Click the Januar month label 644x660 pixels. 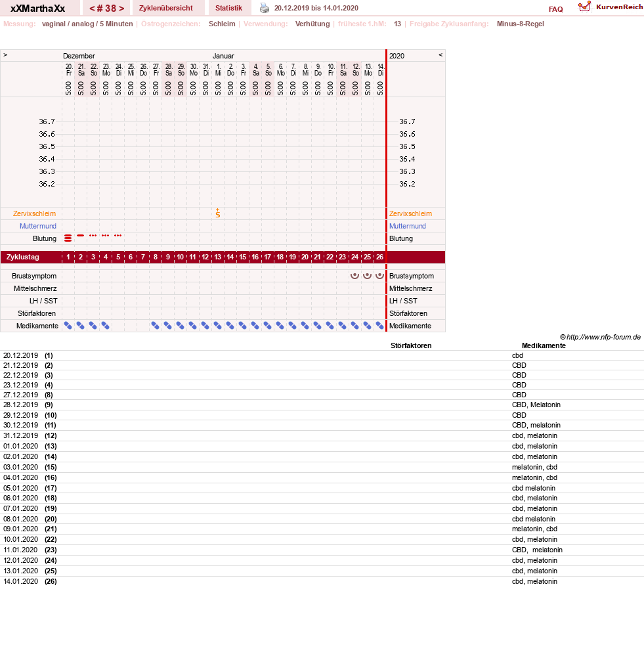pos(223,56)
